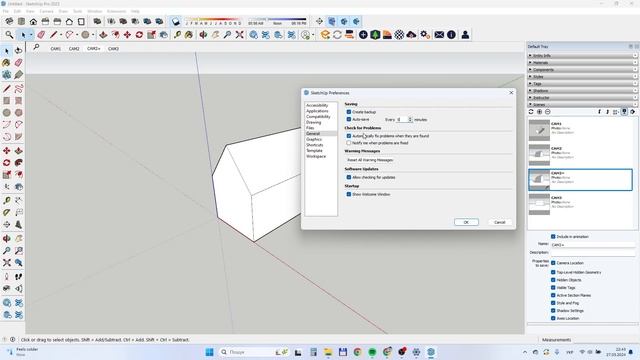
Task: Select Template in Preferences list
Action: (x=314, y=151)
